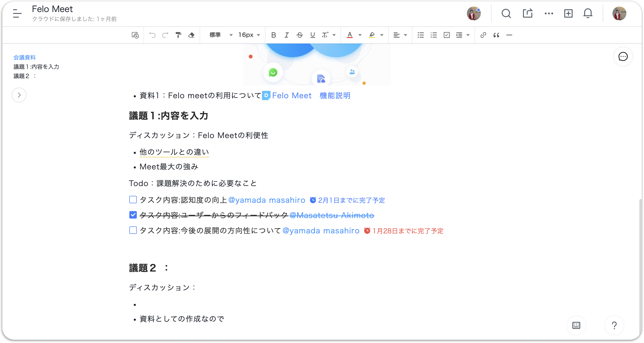
Task: Select 会議資料 in the outline sidebar
Action: pos(25,57)
